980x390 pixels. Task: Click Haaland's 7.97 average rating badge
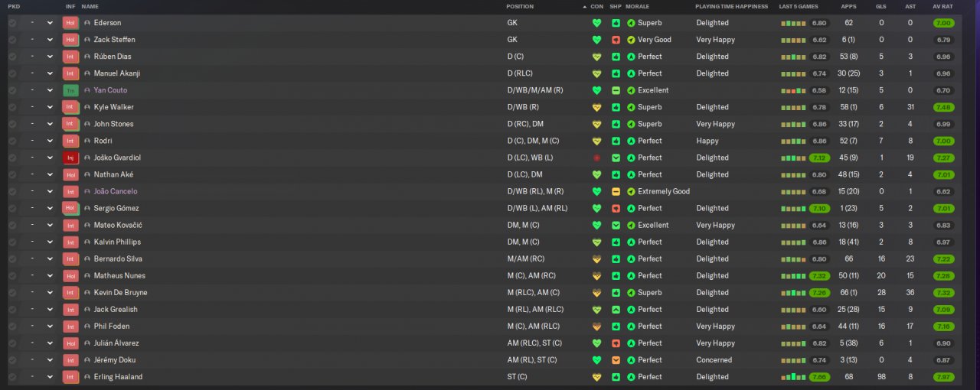coord(943,377)
